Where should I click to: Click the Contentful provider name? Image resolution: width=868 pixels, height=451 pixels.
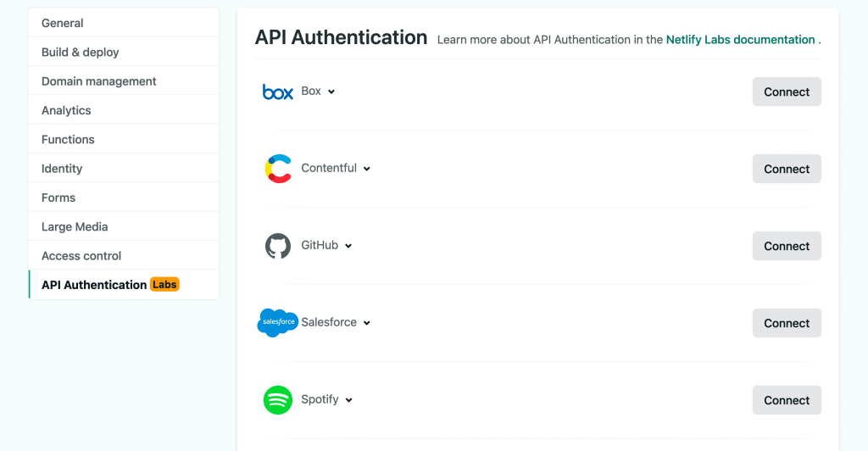329,168
